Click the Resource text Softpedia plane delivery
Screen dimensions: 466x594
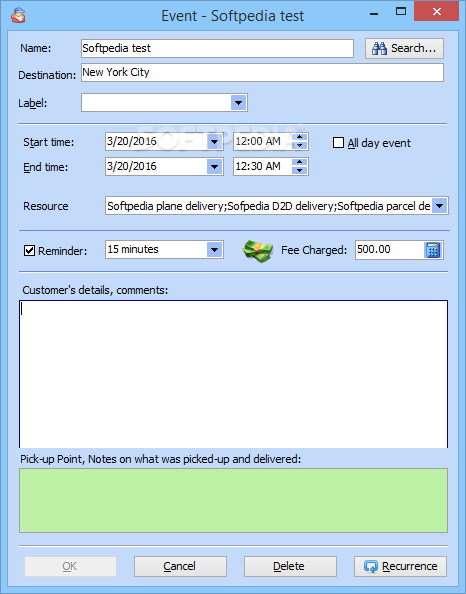166,206
